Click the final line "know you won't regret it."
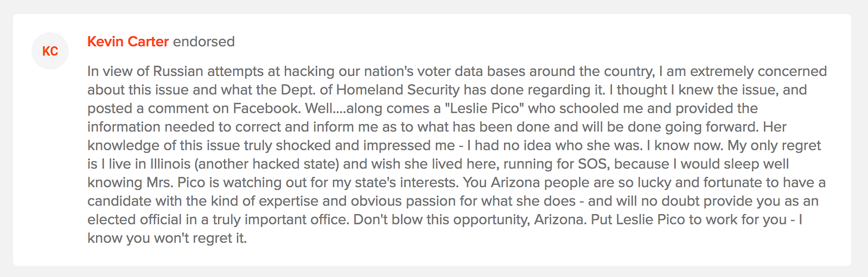This screenshot has height=277, width=868. (x=167, y=238)
